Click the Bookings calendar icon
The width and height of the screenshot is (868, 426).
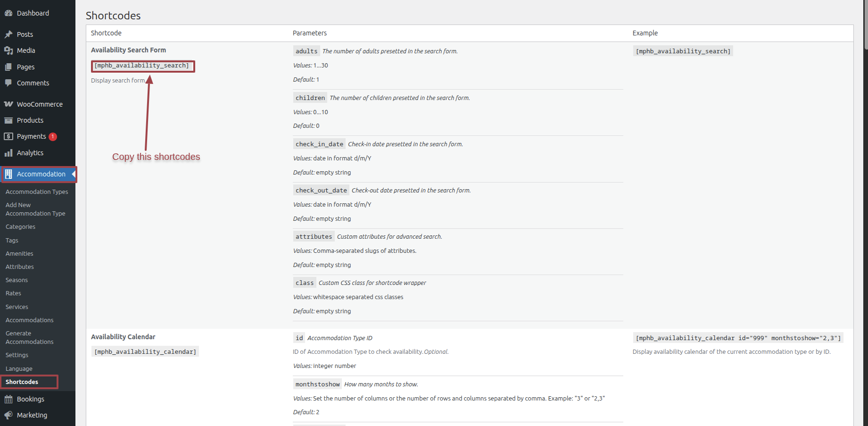[8, 399]
